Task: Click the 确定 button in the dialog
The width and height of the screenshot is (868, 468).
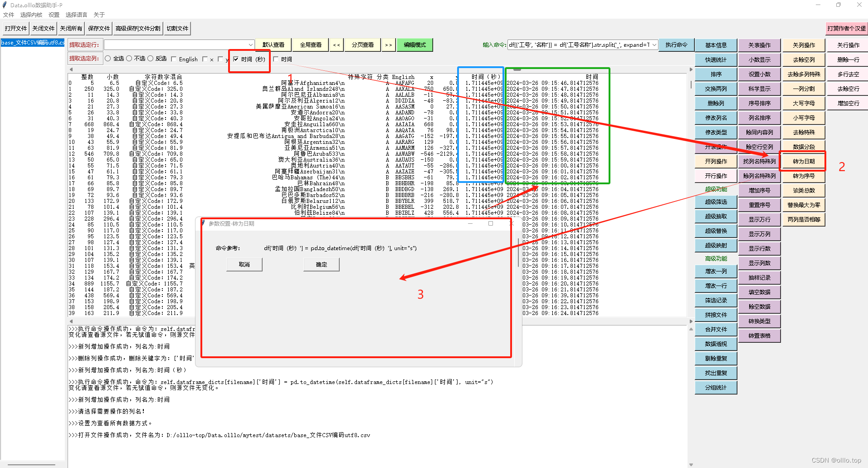Action: pos(322,264)
